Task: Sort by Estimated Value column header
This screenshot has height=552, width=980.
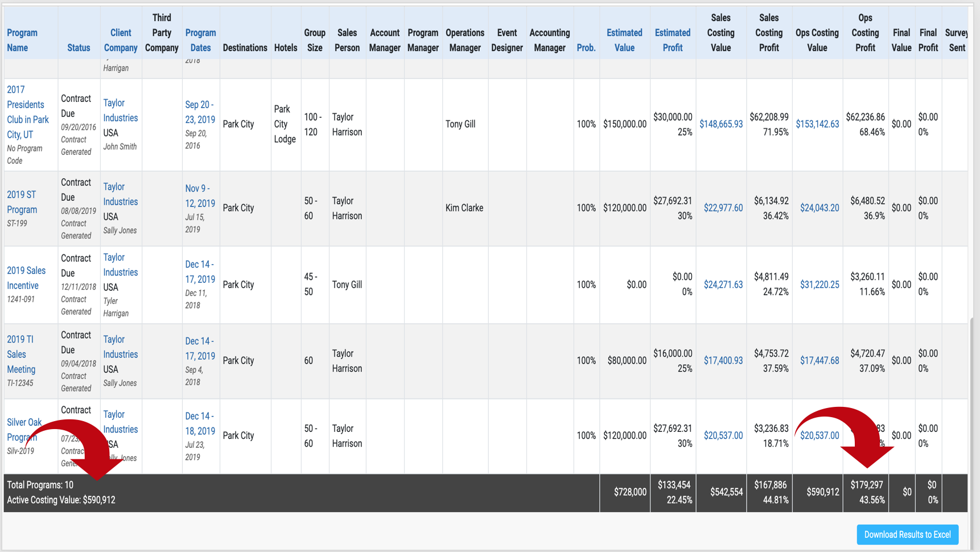Action: click(624, 40)
